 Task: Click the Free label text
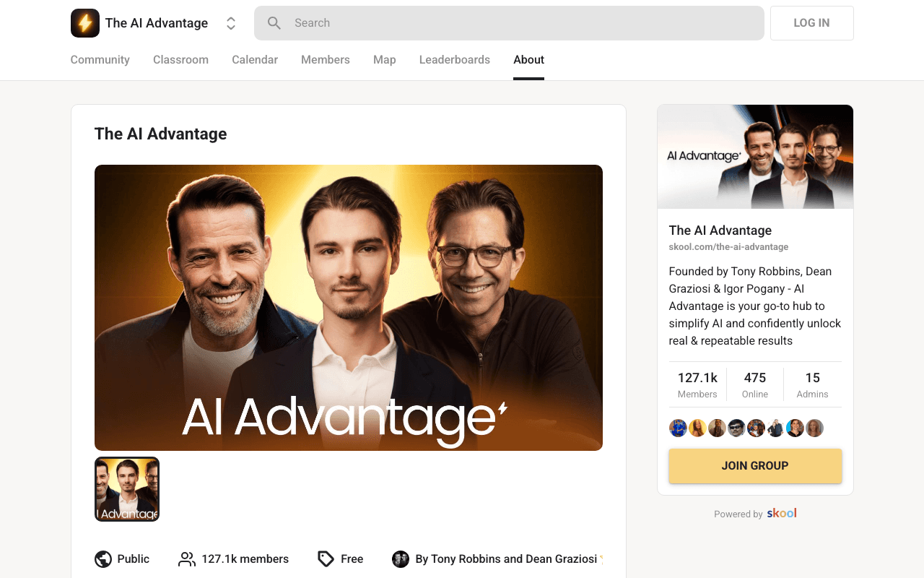(352, 559)
